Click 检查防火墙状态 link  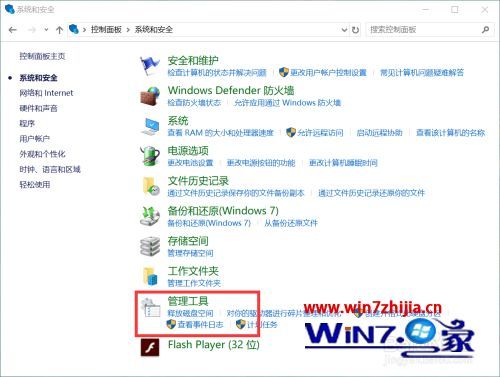point(194,103)
